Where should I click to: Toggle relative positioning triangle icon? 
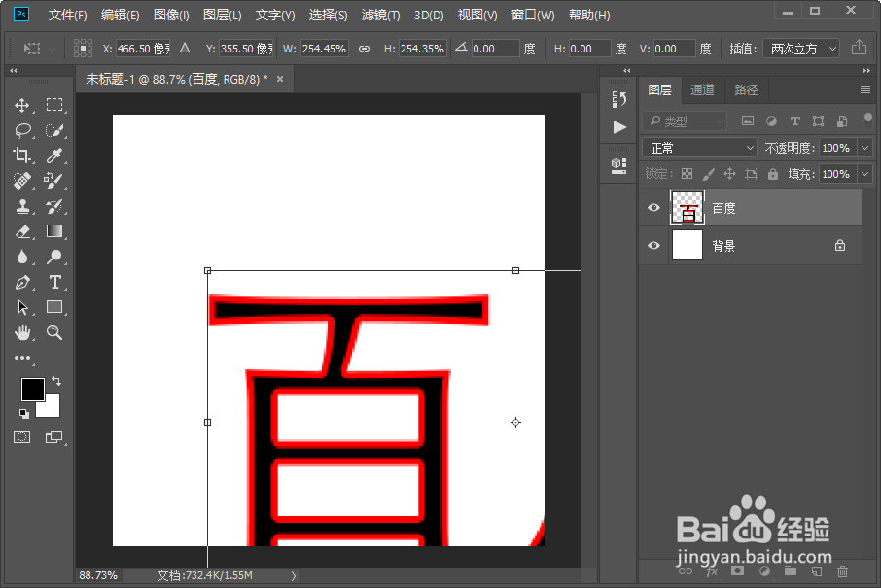click(x=185, y=49)
